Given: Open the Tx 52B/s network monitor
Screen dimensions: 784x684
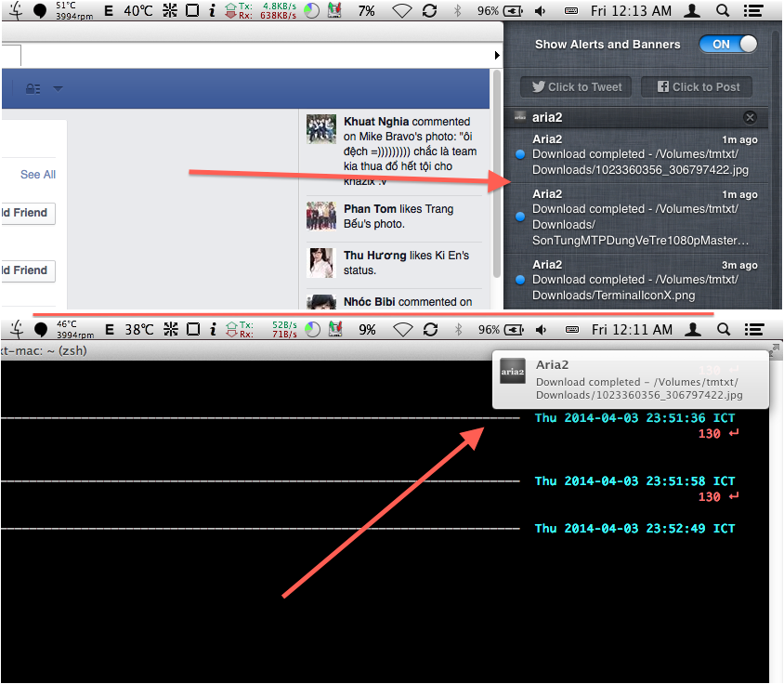Looking at the screenshot, I should 261,329.
